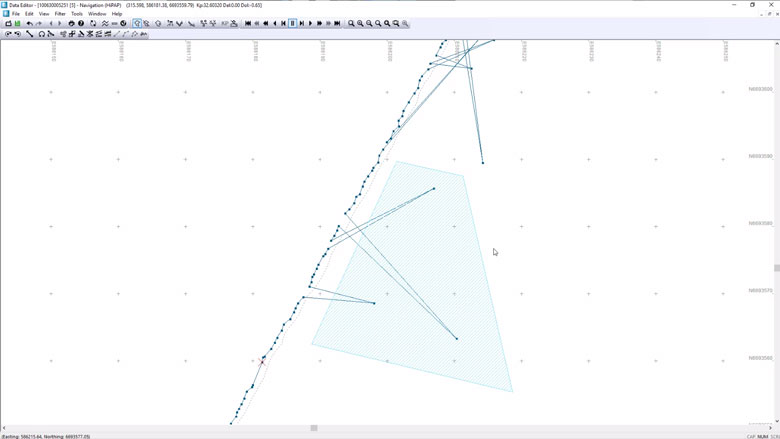Click the horizontal scrollbar thumb

point(313,428)
